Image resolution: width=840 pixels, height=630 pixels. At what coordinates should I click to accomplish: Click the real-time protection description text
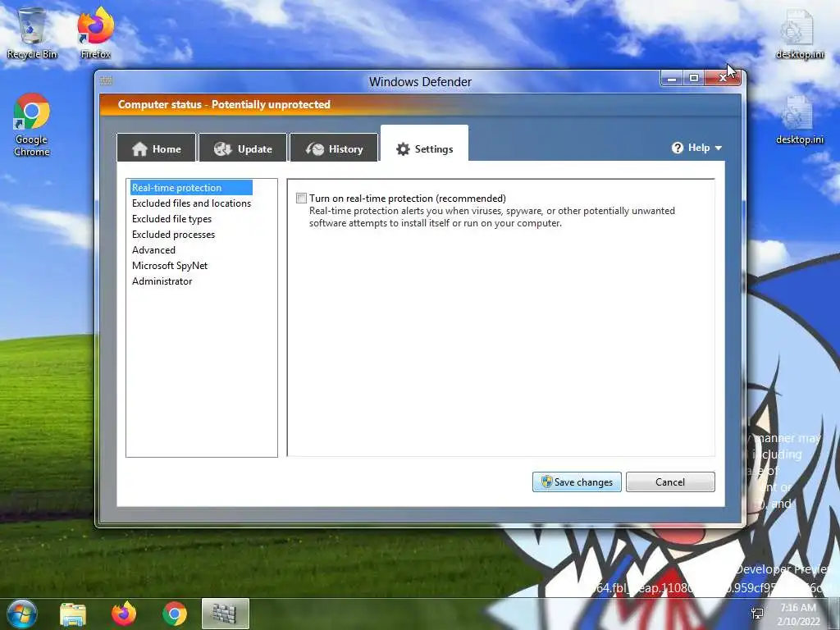pos(492,217)
